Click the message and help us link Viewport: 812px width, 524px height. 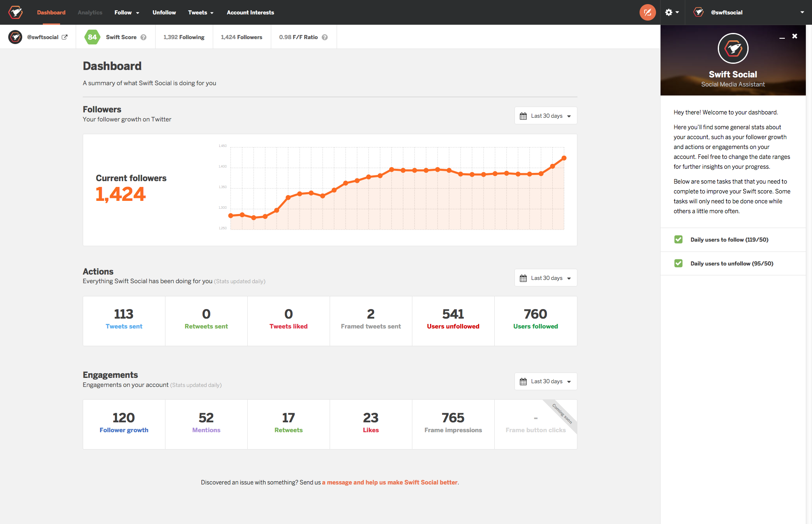point(390,482)
